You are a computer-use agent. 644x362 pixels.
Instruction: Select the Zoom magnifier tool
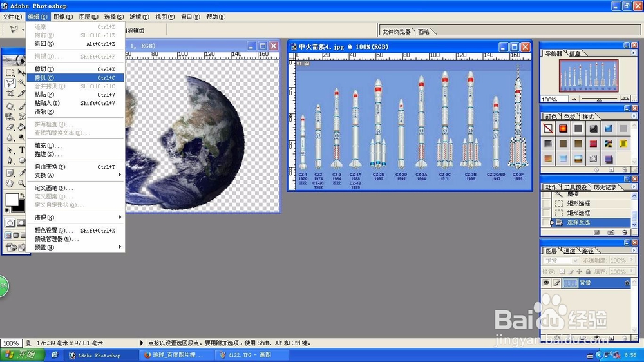click(x=22, y=184)
